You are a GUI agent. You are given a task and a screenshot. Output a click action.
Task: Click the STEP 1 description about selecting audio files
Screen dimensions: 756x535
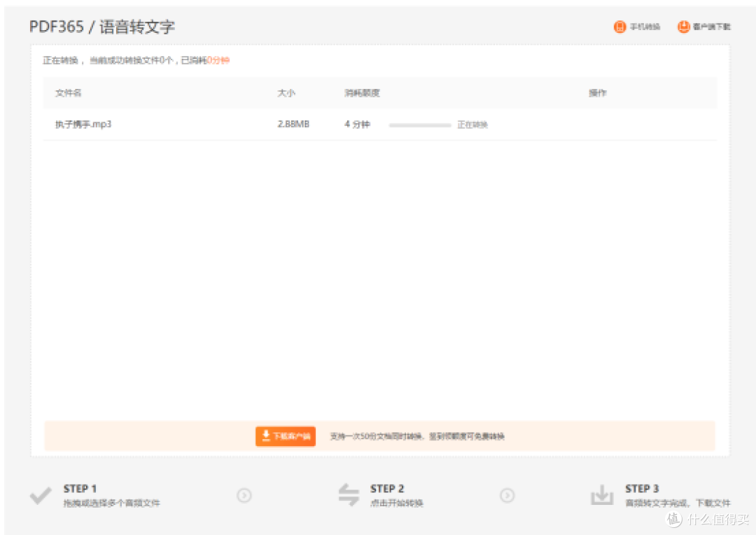112,503
